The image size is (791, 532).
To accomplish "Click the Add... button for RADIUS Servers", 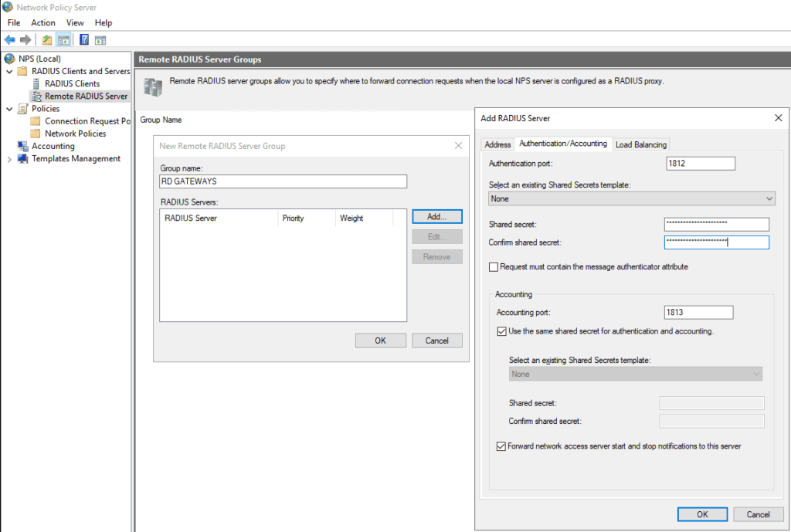I will tap(436, 217).
